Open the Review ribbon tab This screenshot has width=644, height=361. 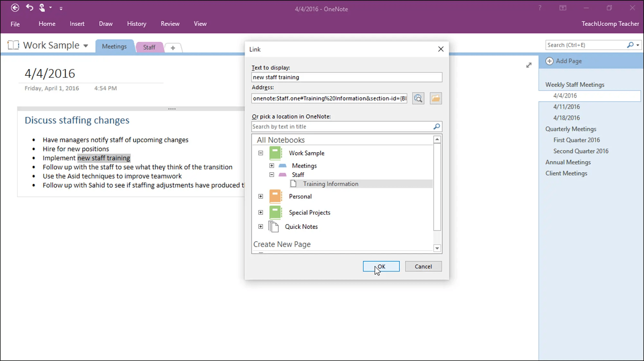(170, 24)
